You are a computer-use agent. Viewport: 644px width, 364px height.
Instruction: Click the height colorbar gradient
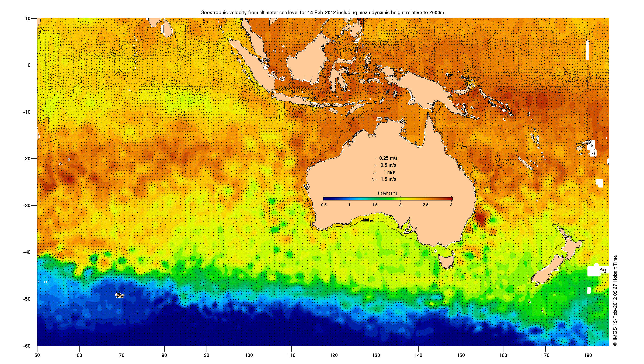click(x=388, y=199)
